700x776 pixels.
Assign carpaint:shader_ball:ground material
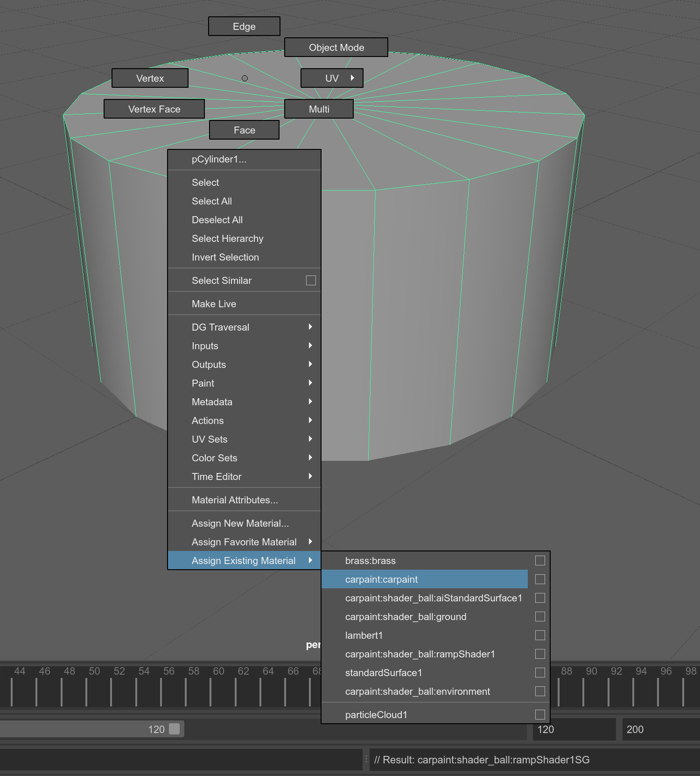[x=425, y=616]
